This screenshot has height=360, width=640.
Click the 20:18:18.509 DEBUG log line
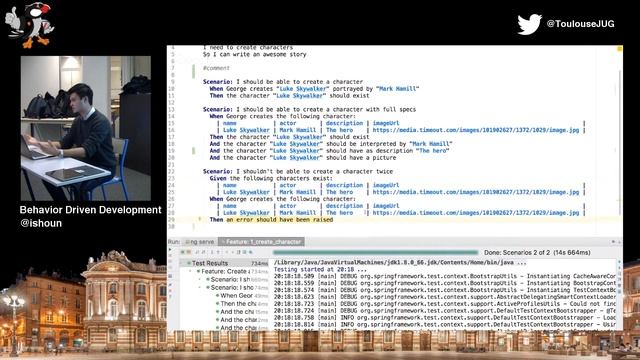click(445, 276)
